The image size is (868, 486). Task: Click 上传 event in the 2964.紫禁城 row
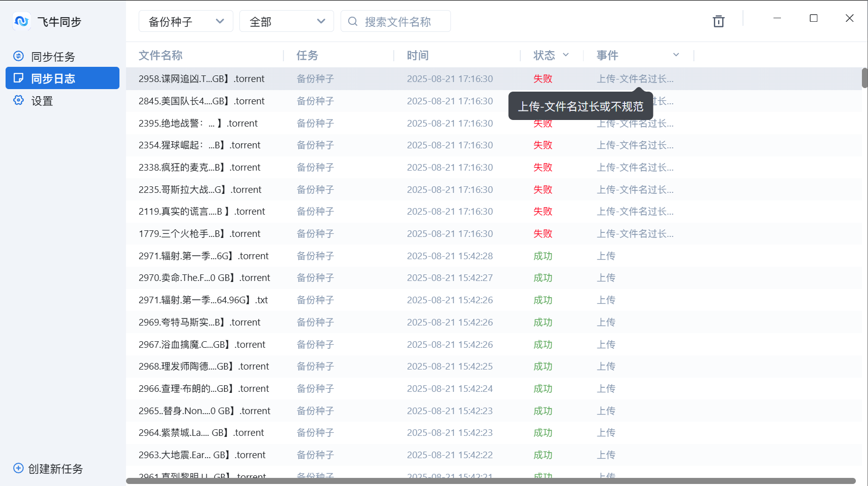tap(606, 432)
